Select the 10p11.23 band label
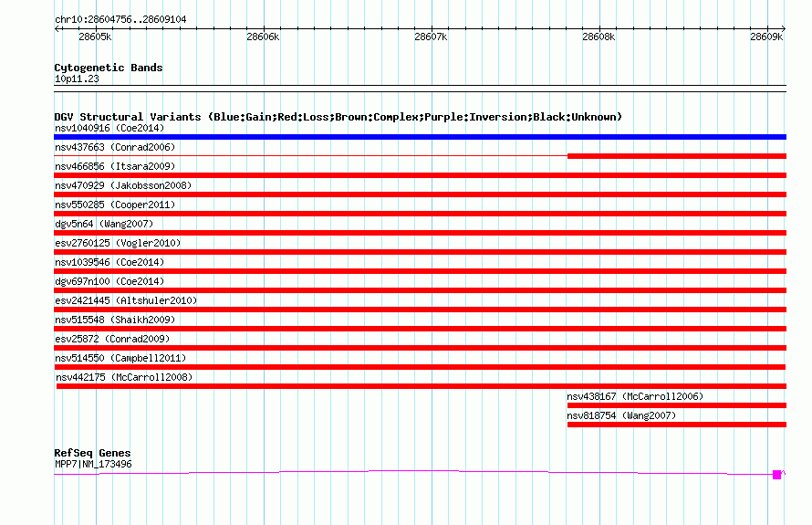 pyautogui.click(x=77, y=79)
